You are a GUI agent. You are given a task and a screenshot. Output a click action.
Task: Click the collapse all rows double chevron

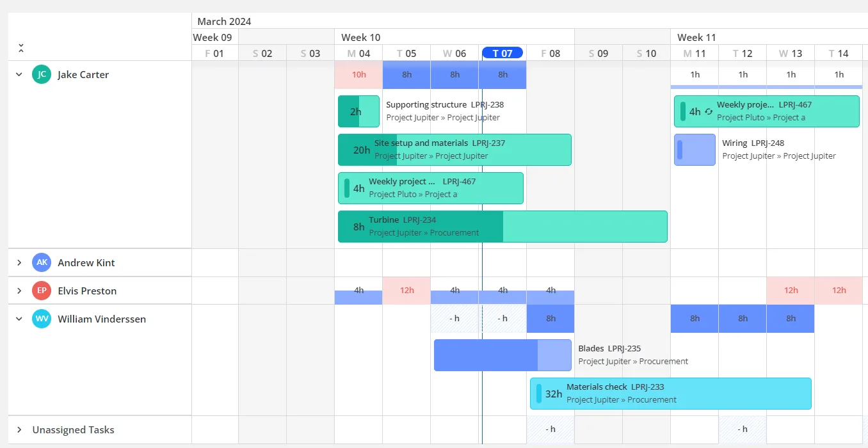pyautogui.click(x=21, y=48)
